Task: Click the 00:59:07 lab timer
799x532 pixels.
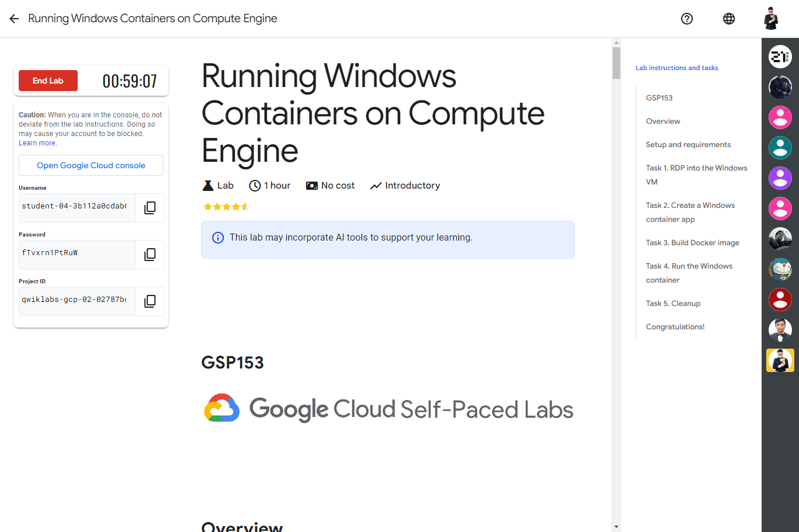Action: pos(130,81)
